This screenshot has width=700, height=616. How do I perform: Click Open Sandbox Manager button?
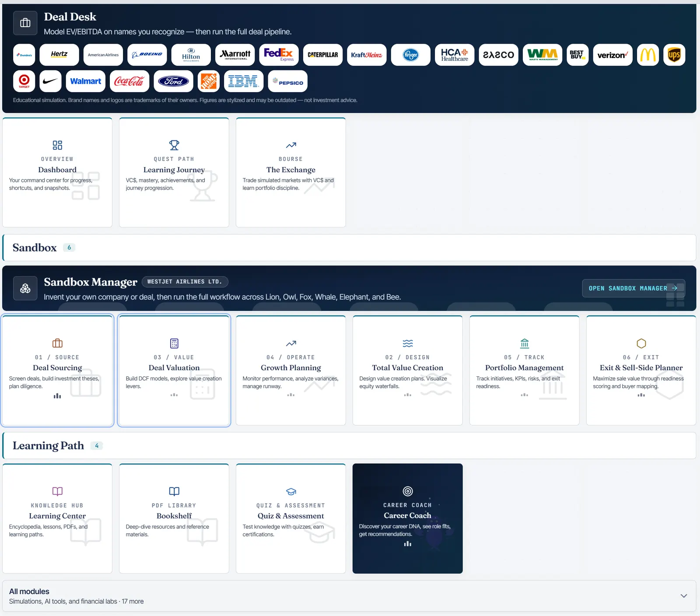633,288
